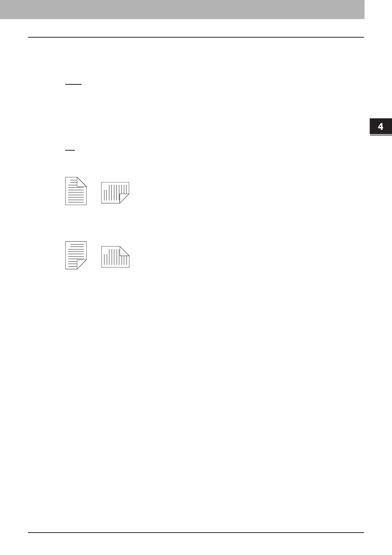Click the header horizontal rule line
The image size is (392, 555).
tap(196, 37)
